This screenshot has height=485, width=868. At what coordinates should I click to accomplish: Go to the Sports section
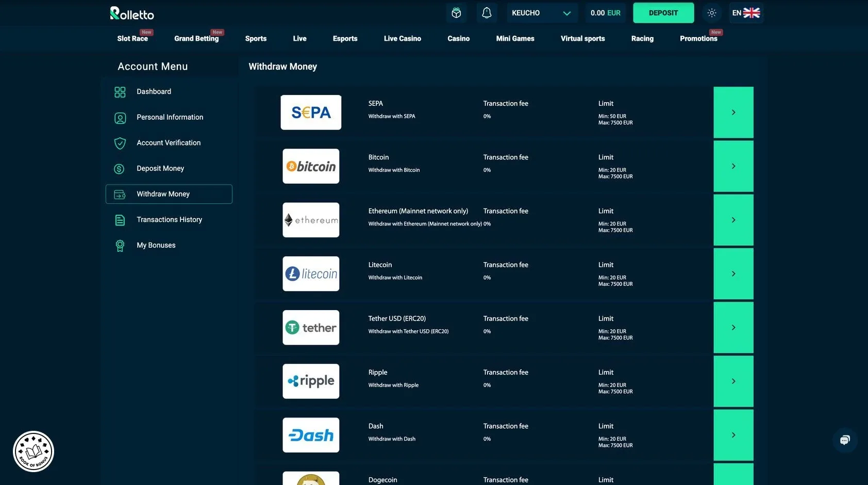[x=256, y=38]
